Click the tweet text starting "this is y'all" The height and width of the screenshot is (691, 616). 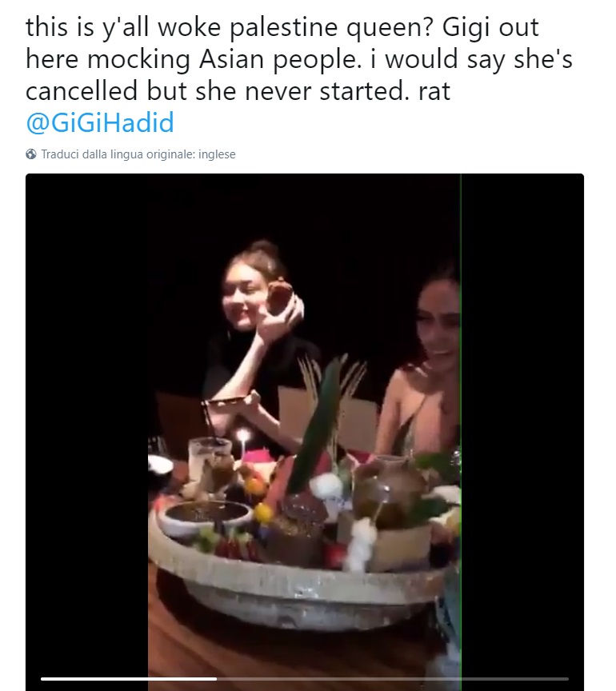(282, 29)
